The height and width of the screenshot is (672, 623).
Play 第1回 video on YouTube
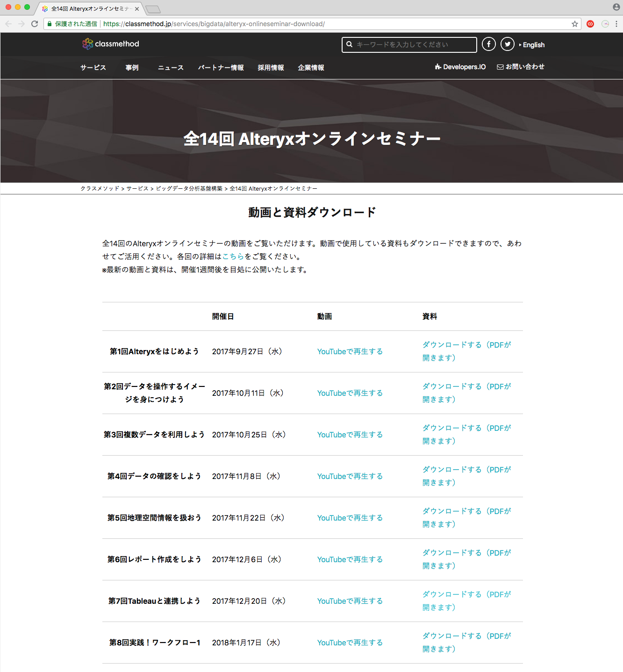click(350, 351)
